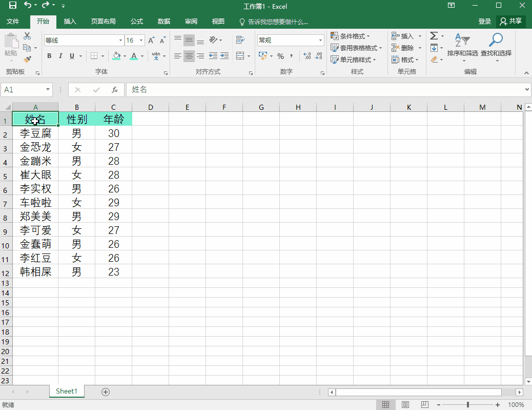Image resolution: width=532 pixels, height=410 pixels.
Task: Click the insert function fx icon
Action: click(x=115, y=90)
